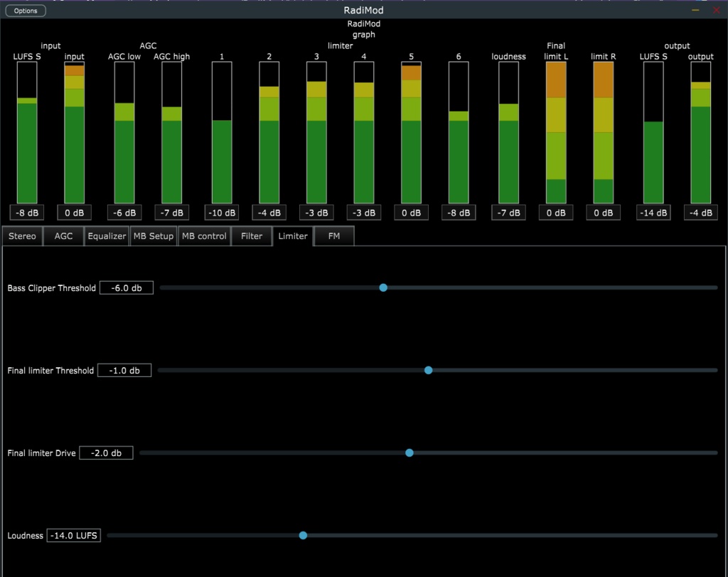Click the Bass Clipper Threshold slider handle
This screenshot has width=728, height=577.
(x=383, y=288)
